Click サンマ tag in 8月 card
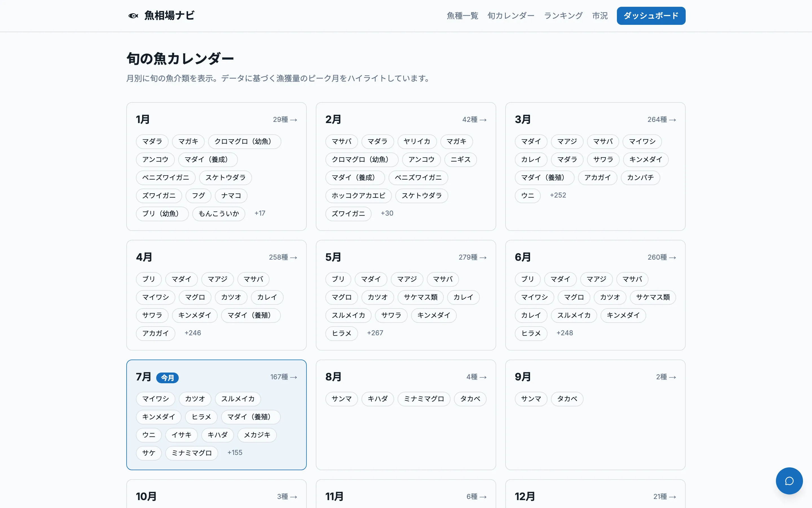812x508 pixels. click(x=341, y=399)
